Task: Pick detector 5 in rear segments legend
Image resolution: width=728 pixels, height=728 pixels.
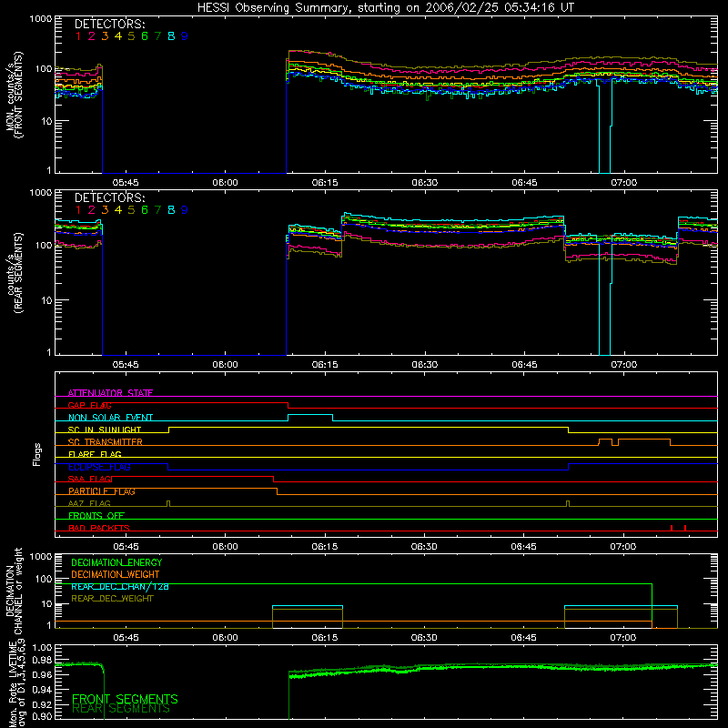Action: click(131, 210)
